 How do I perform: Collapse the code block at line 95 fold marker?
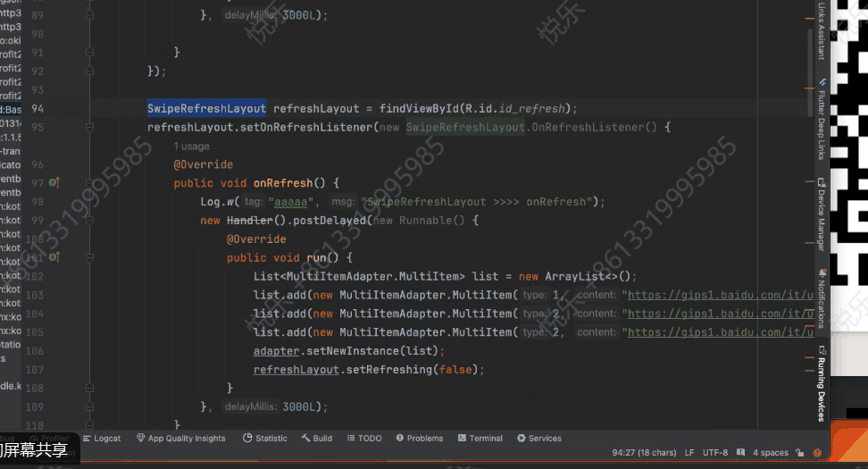[89, 128]
